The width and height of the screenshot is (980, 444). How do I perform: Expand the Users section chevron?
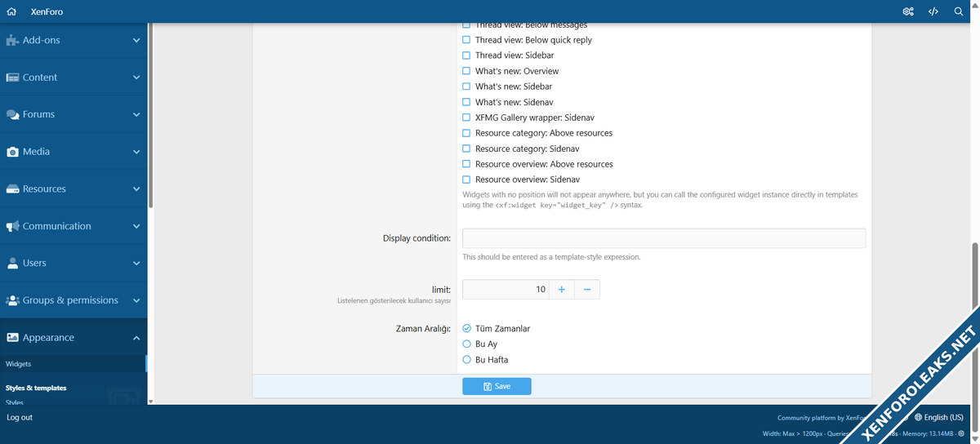point(136,264)
